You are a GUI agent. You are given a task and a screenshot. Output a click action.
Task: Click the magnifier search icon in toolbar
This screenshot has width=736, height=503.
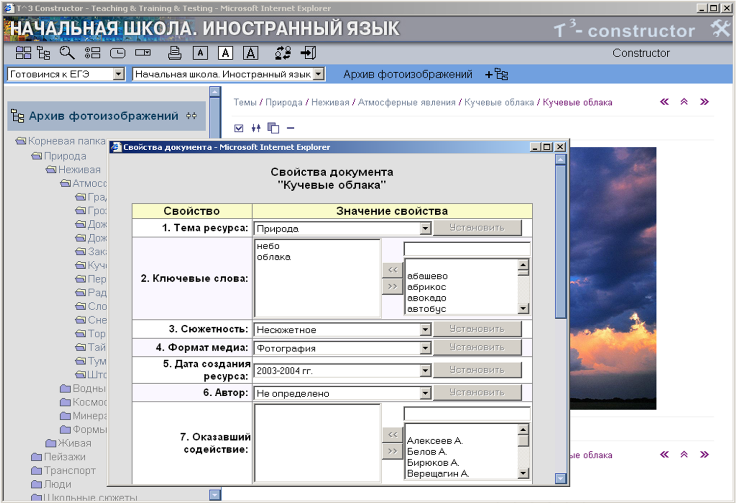(x=67, y=53)
